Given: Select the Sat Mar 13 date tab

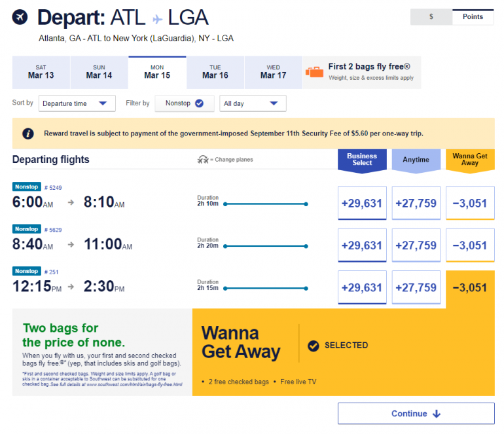Looking at the screenshot, I should (41, 72).
